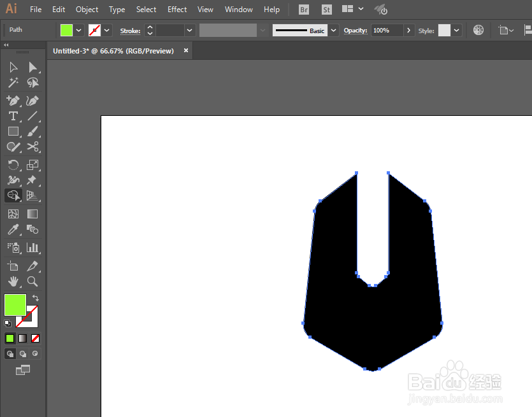The width and height of the screenshot is (532, 417).
Task: Reset to default fill and stroke
Action: click(8, 323)
